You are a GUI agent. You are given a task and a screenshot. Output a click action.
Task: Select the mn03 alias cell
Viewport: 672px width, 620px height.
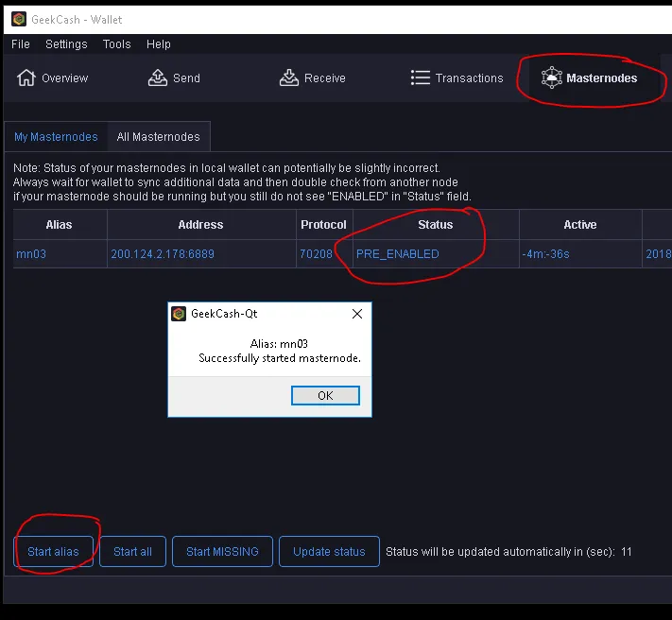[60, 253]
